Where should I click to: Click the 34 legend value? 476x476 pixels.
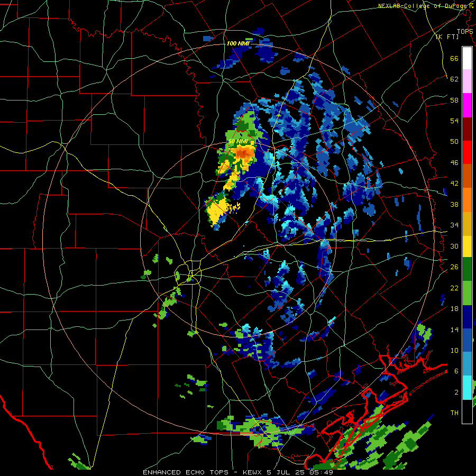point(454,225)
